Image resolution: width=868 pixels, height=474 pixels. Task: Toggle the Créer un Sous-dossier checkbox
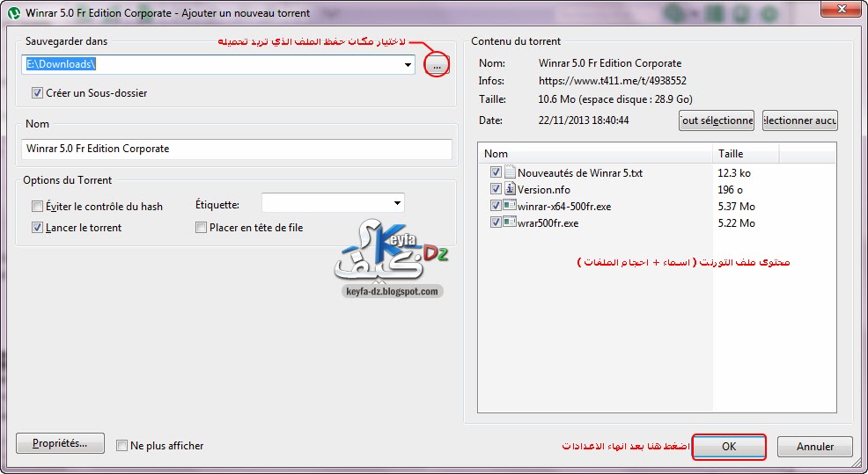pos(37,93)
